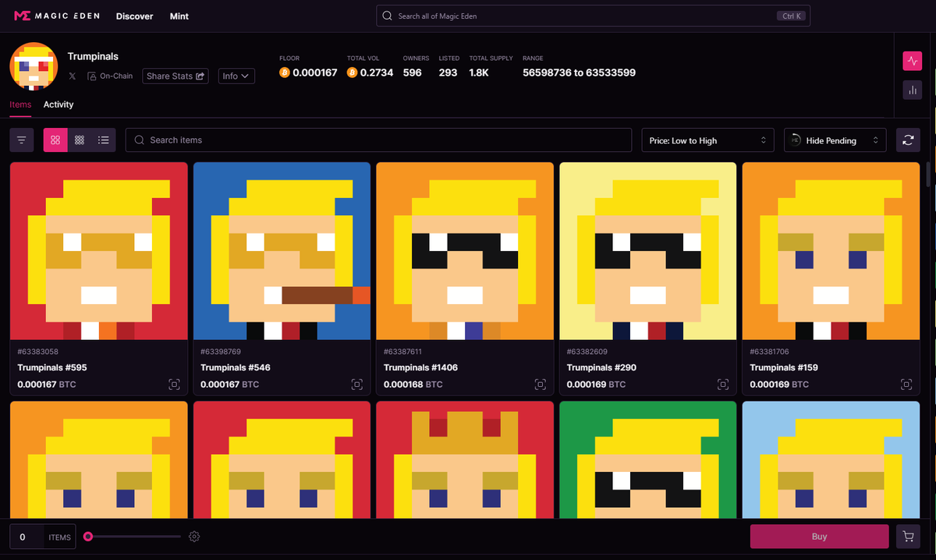Open the Mint menu
This screenshot has height=560, width=936.
tap(179, 16)
